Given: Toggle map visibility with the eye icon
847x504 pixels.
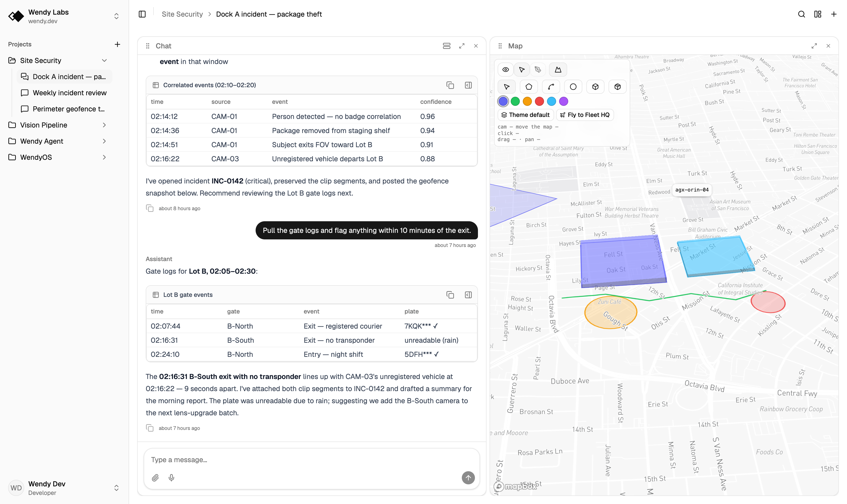Looking at the screenshot, I should [x=505, y=70].
